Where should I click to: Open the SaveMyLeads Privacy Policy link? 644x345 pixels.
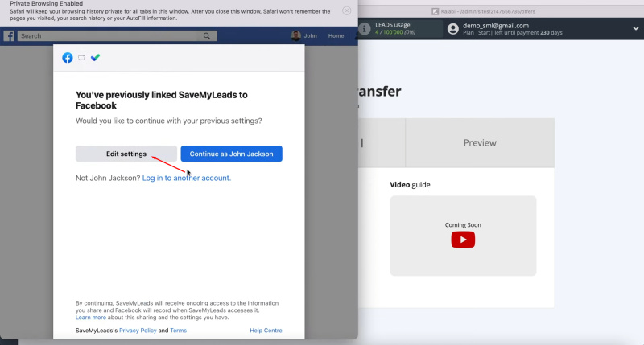click(x=137, y=331)
